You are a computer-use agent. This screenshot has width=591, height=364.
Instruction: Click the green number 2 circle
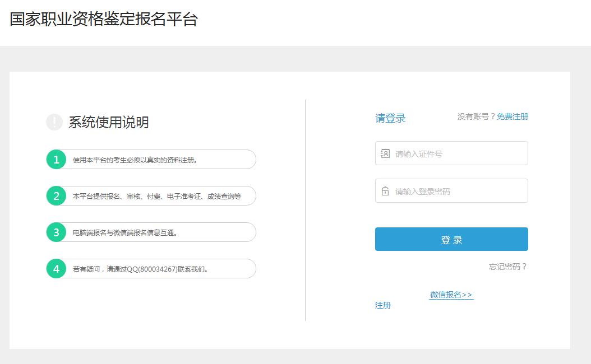(x=56, y=196)
